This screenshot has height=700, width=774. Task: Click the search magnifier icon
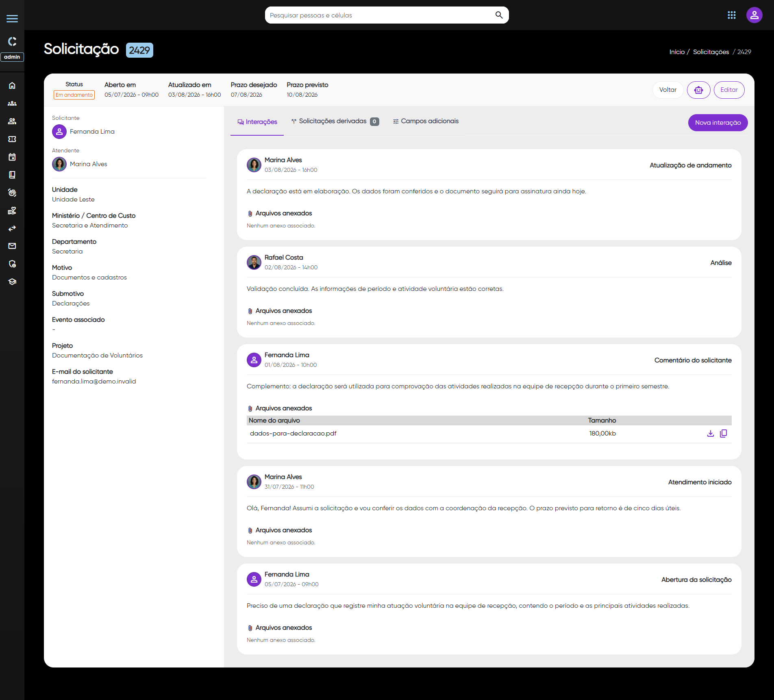499,15
